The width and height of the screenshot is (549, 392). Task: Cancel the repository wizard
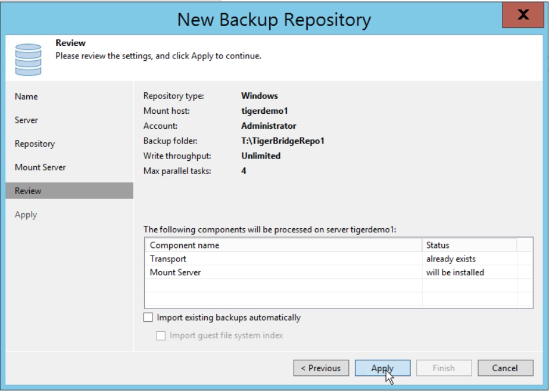click(x=505, y=368)
